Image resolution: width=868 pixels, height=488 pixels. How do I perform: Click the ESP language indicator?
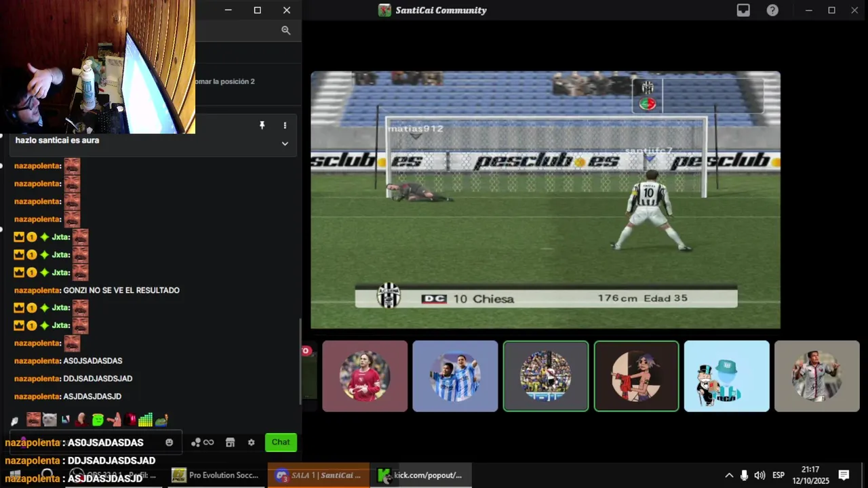[778, 476]
